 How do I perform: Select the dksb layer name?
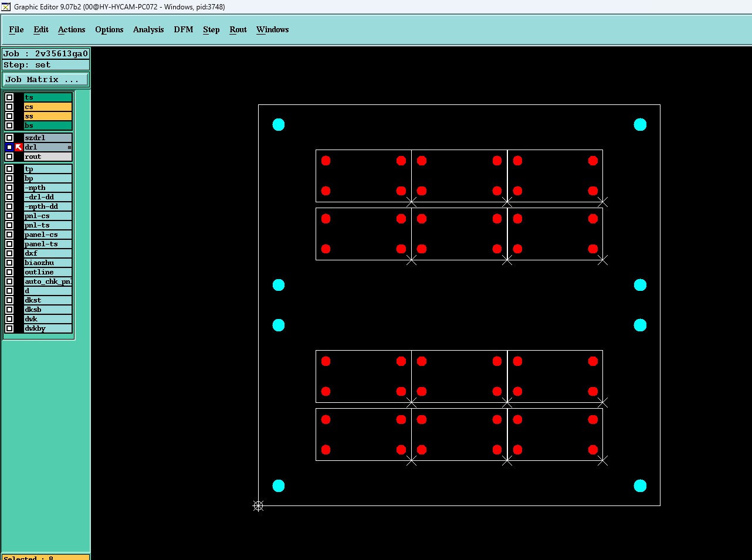pyautogui.click(x=48, y=310)
